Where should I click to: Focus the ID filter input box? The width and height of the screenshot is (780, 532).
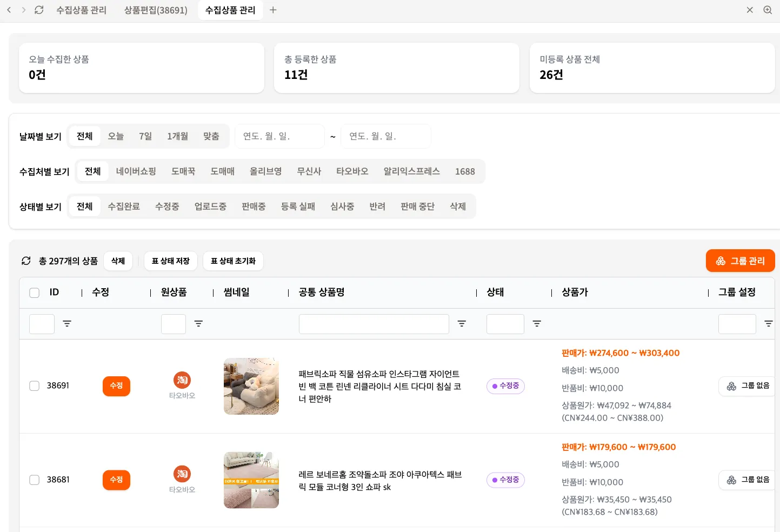(42, 324)
